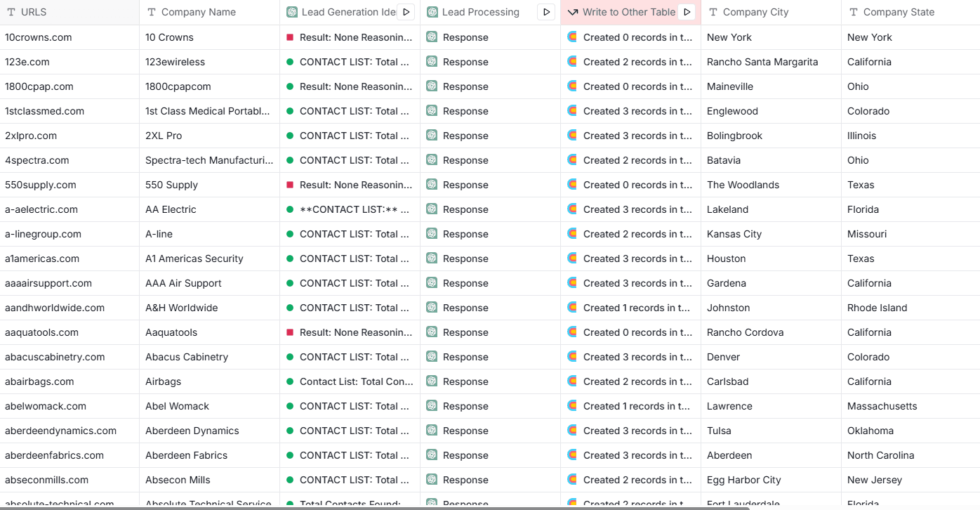Click the OpenAI icon in the A-line row
Screen dimensions: 980x510
click(432, 233)
